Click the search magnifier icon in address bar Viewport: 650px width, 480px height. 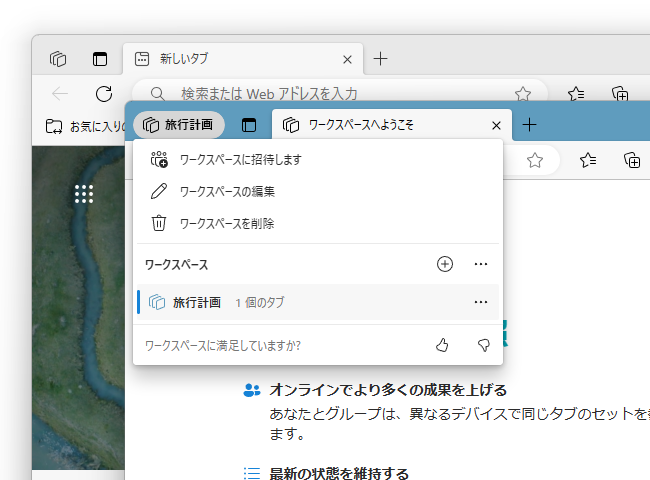tap(158, 94)
